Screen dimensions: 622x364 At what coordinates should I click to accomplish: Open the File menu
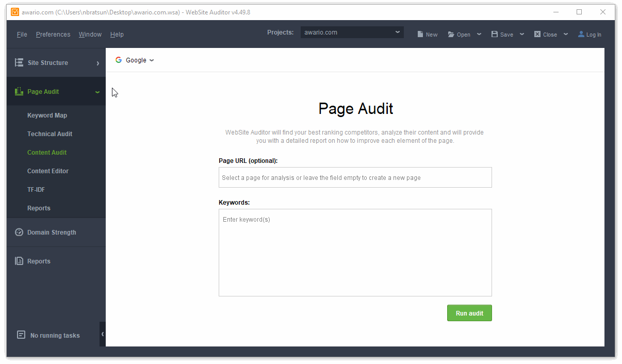[22, 35]
